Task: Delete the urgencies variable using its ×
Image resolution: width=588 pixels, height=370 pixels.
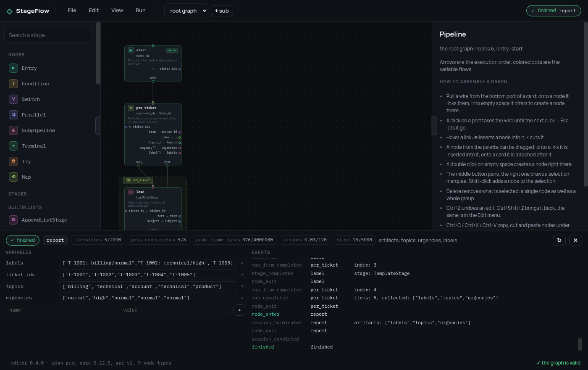Action: click(x=242, y=298)
